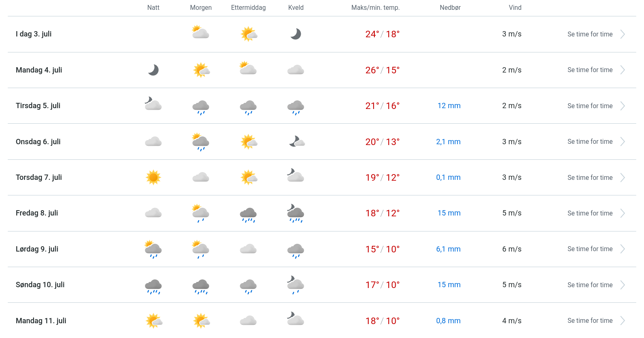This screenshot has height=338, width=644.
Task: Click the night heavy rain icon for Søndag 10. juli
Action: pos(153,286)
